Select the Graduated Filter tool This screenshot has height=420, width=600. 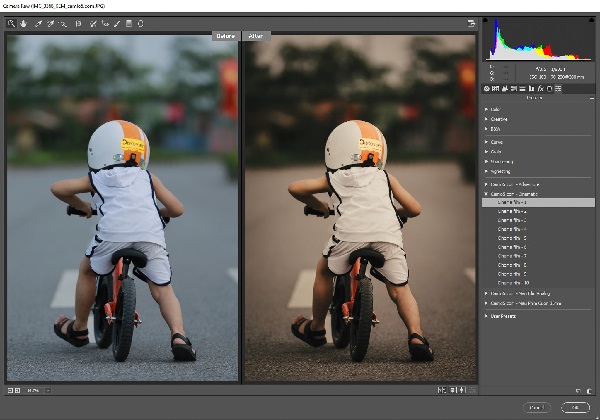click(x=129, y=24)
